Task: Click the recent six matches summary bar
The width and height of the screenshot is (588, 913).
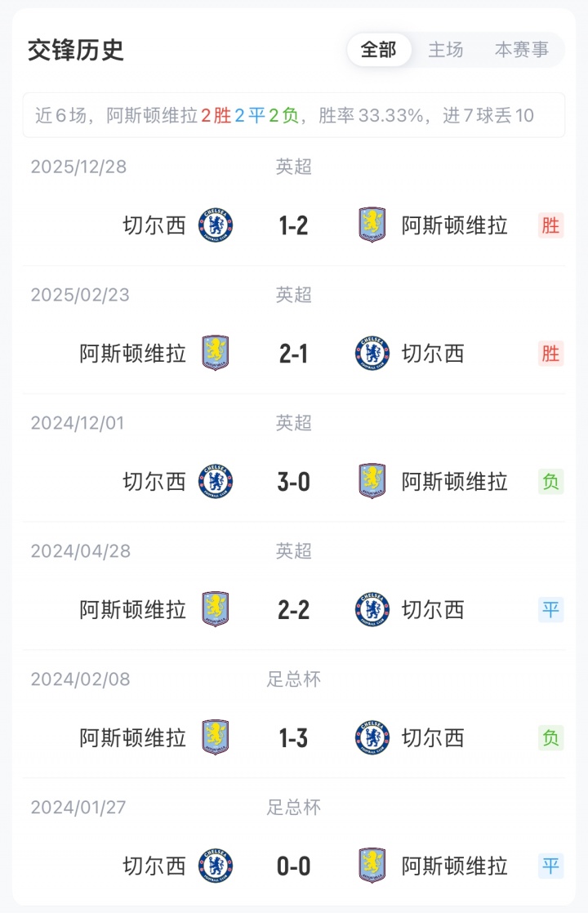Action: (294, 115)
